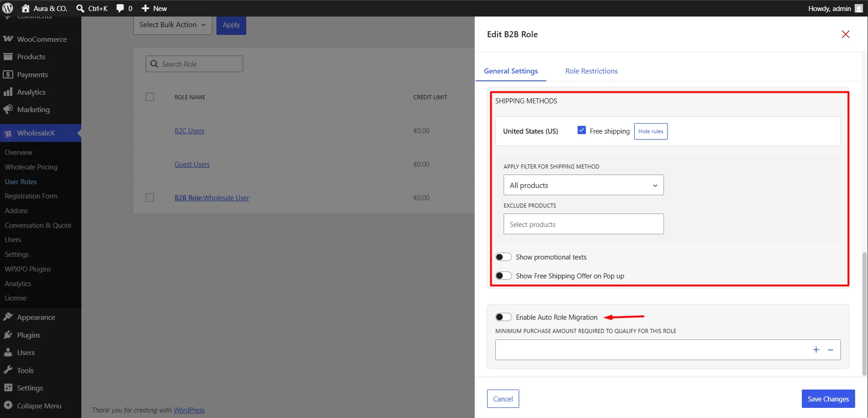Open the admin user avatar

(x=858, y=8)
